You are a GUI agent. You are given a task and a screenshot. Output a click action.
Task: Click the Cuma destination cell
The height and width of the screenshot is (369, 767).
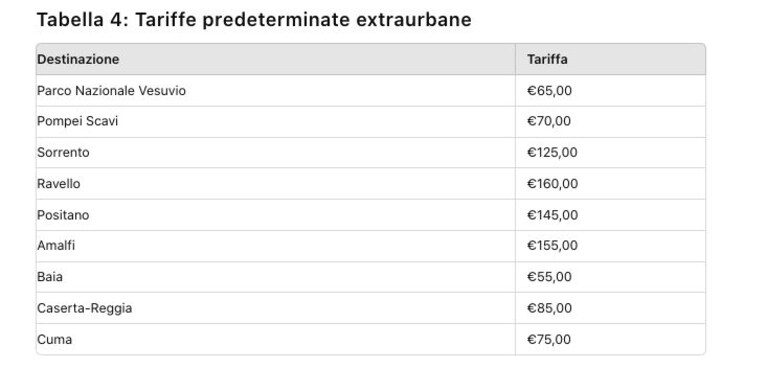coord(275,339)
